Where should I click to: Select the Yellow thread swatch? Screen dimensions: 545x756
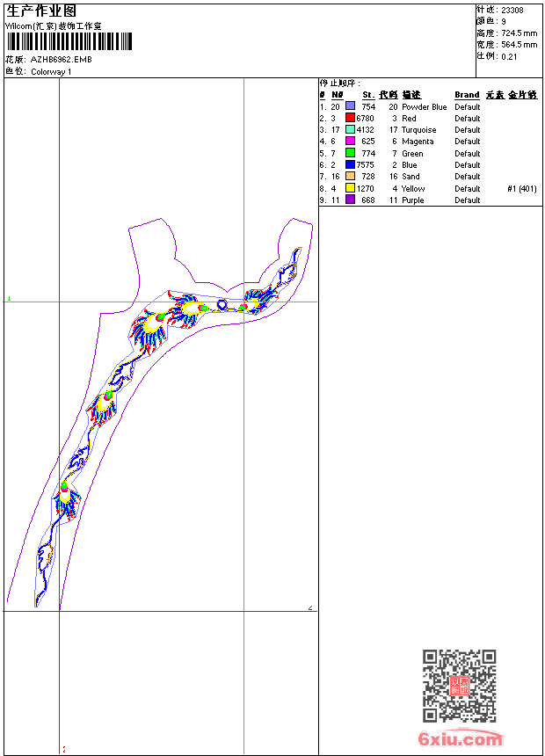tap(350, 188)
